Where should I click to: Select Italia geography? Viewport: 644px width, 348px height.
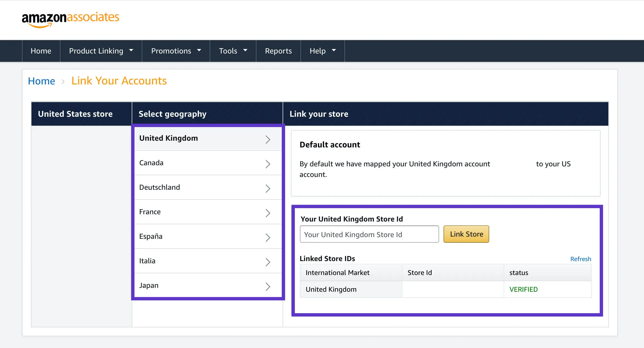[208, 261]
